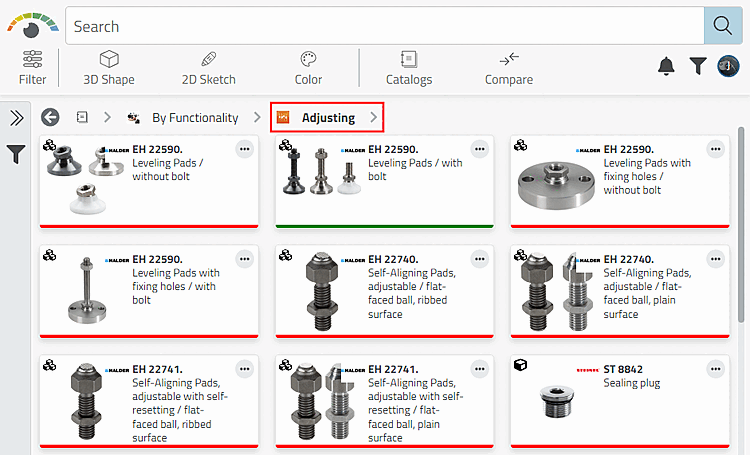750x455 pixels.
Task: Select the 3D Shape search tool
Action: pyautogui.click(x=108, y=67)
